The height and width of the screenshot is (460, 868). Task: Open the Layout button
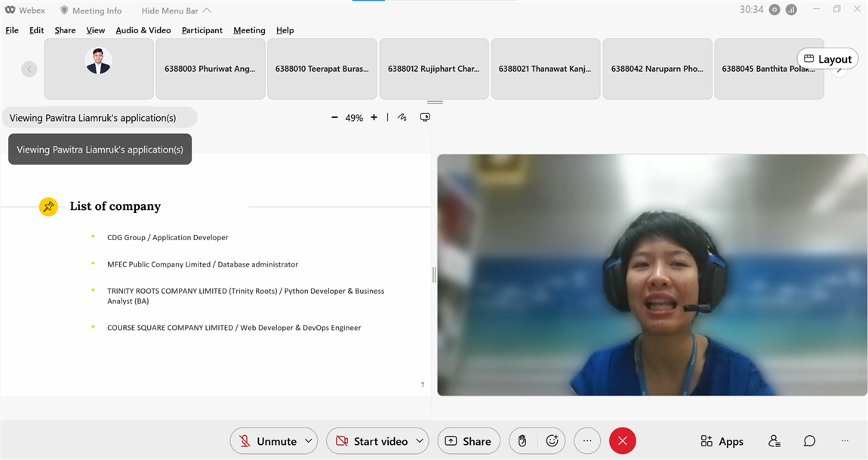827,59
